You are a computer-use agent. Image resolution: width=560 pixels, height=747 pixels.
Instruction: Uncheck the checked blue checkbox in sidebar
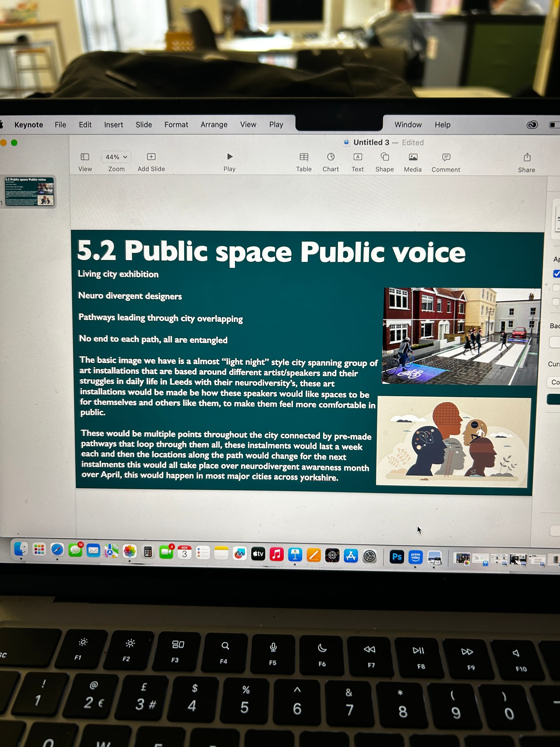pyautogui.click(x=556, y=274)
